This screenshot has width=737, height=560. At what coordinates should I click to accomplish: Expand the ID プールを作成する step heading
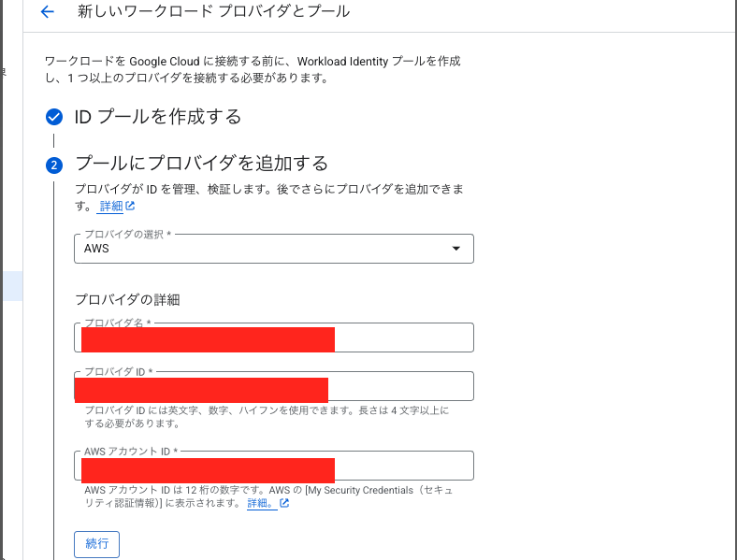click(x=157, y=117)
